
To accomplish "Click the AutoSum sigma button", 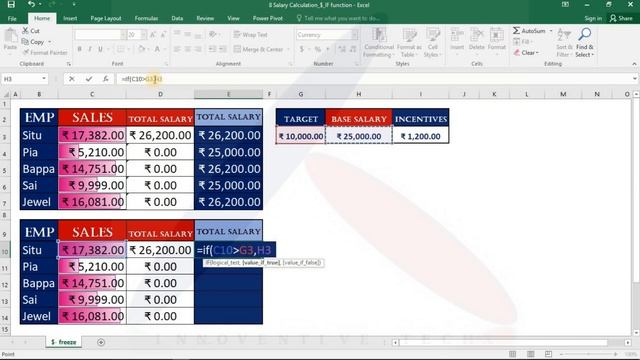I will pos(529,31).
